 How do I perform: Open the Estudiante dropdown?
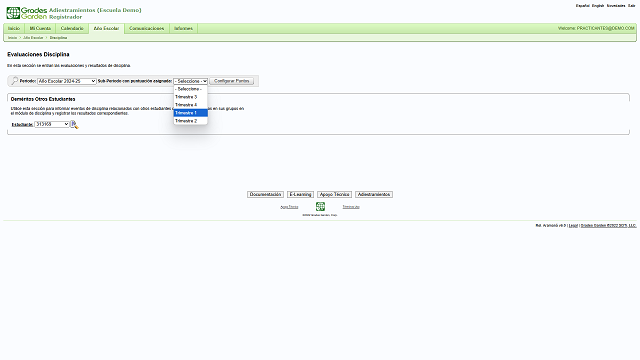pyautogui.click(x=52, y=124)
